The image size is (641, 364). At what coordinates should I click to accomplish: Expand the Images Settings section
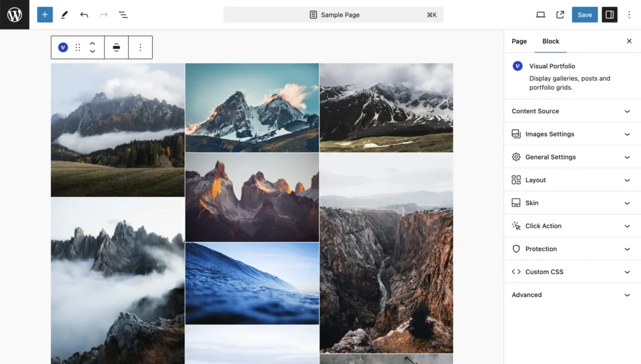(572, 134)
